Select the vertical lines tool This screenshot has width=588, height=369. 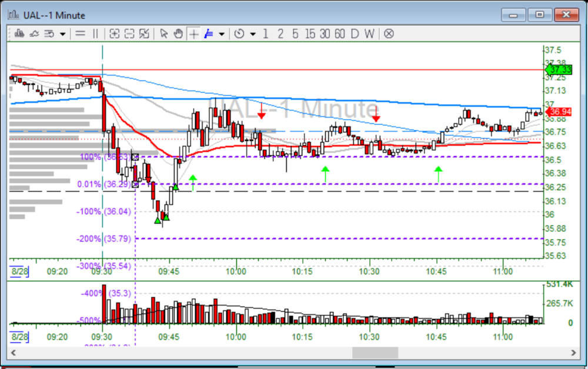pyautogui.click(x=95, y=34)
